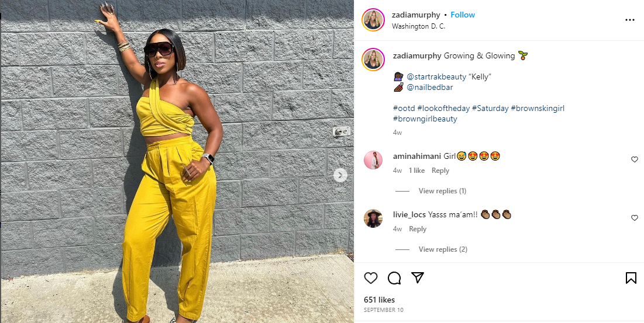Open zadiamurphy's header profile picture
644x323 pixels.
pos(373,20)
